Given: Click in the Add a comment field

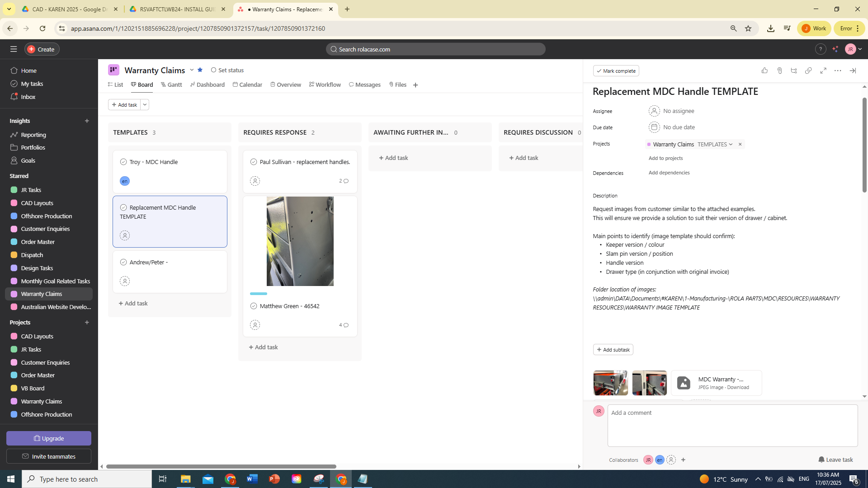Looking at the screenshot, I should (732, 425).
